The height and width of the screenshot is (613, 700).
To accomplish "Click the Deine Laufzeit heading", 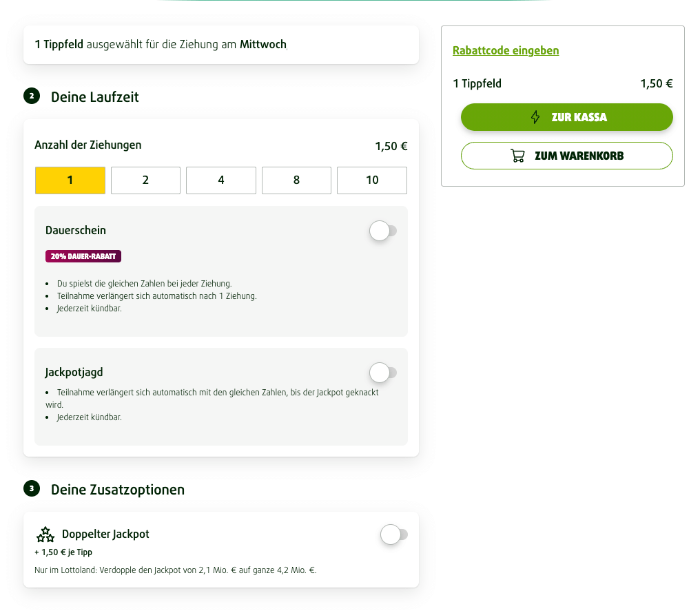I will 95,97.
